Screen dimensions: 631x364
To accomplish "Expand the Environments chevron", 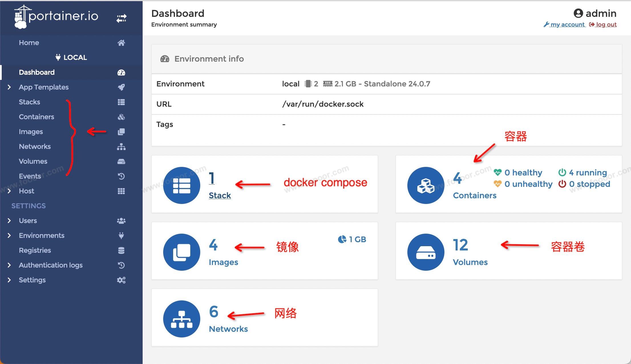I will click(9, 236).
